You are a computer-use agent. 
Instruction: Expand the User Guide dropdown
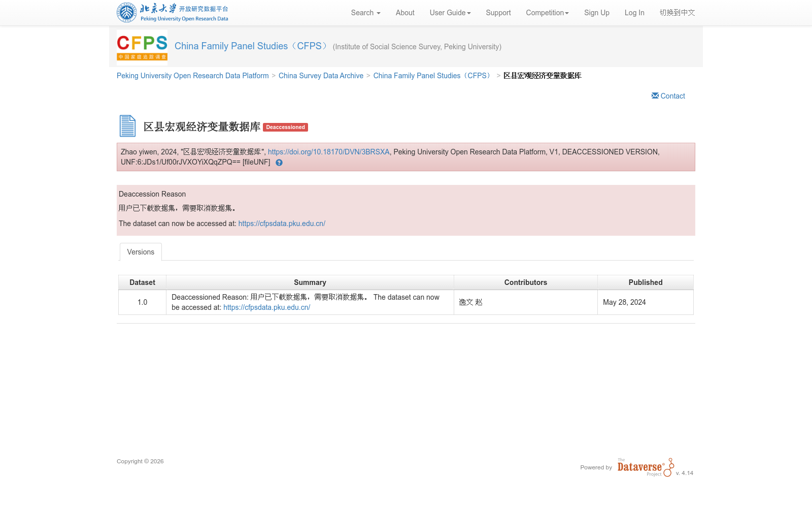tap(450, 13)
